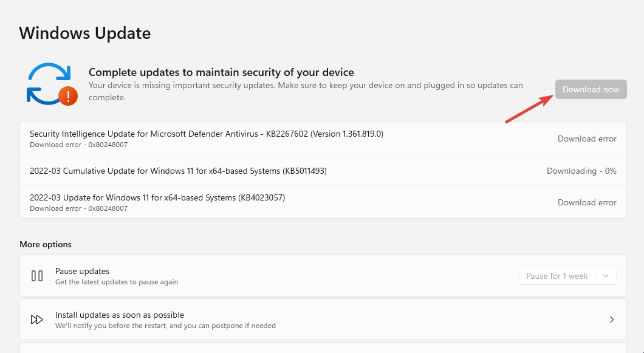The height and width of the screenshot is (353, 644).
Task: Click the More options section label
Action: (x=45, y=244)
